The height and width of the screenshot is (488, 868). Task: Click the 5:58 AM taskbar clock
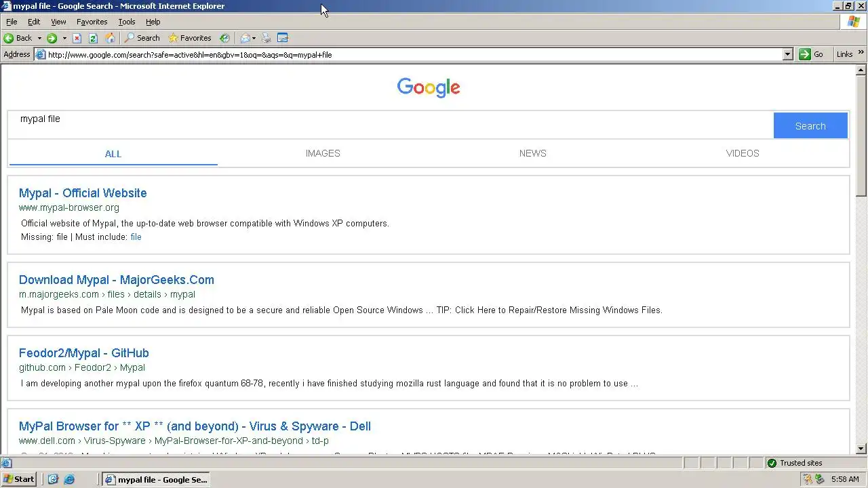[845, 479]
